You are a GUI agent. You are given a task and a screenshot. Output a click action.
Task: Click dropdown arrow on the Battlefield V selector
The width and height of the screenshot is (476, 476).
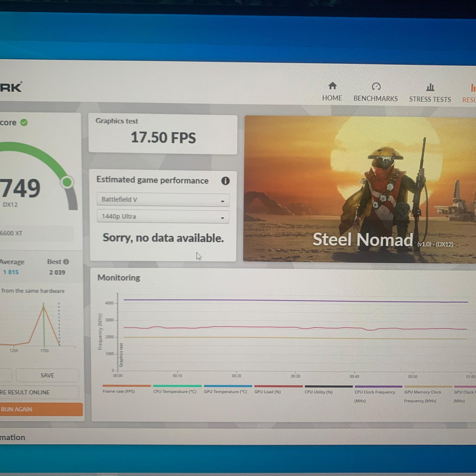point(222,202)
